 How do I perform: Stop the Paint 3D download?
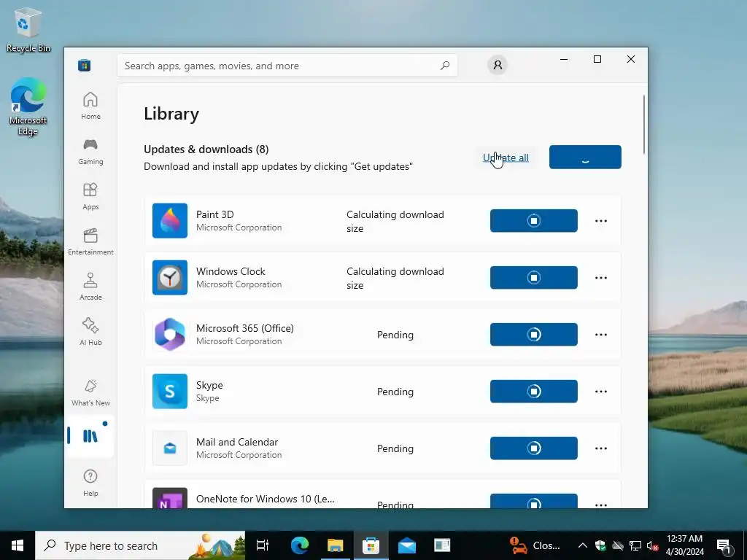(533, 221)
